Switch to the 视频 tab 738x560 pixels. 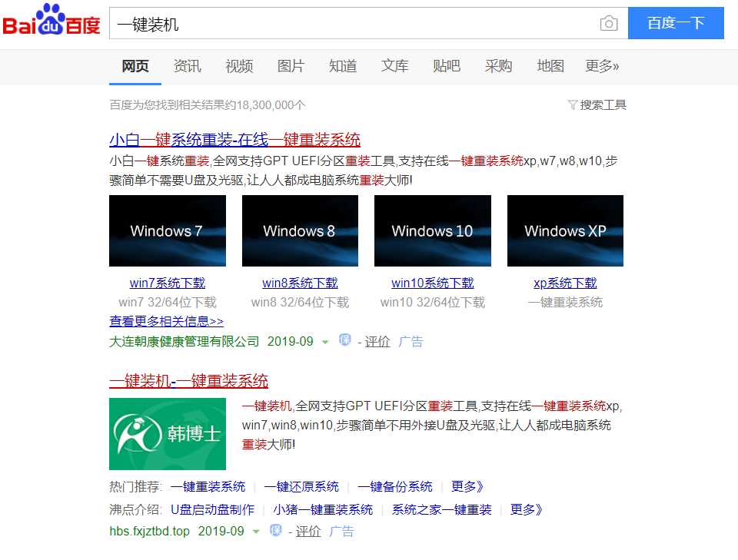239,66
